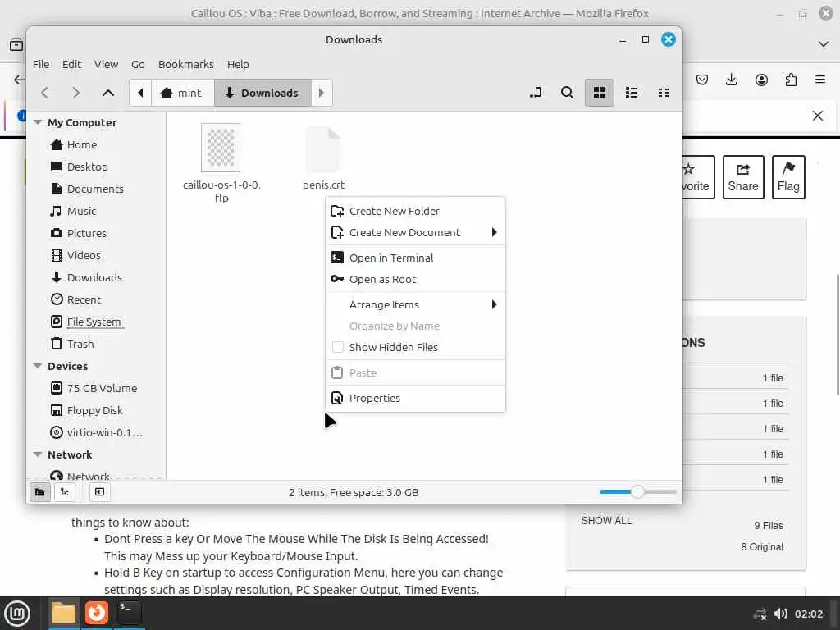840x630 pixels.
Task: Save to Pocket icon in Firefox
Action: click(x=702, y=80)
